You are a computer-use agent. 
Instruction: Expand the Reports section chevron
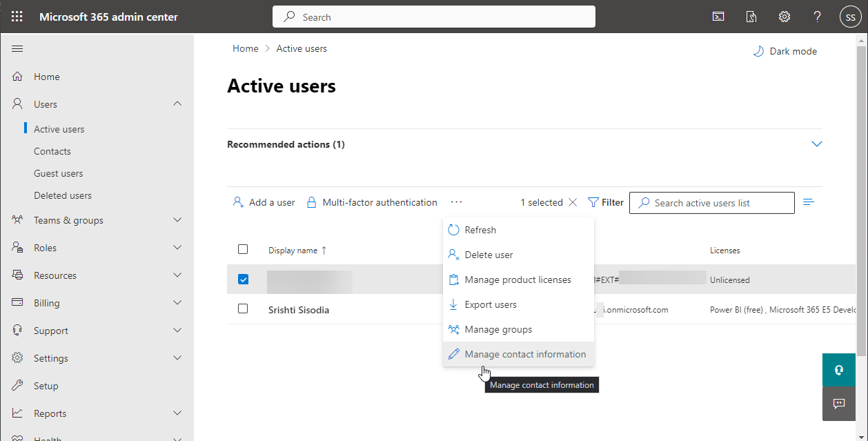[177, 413]
